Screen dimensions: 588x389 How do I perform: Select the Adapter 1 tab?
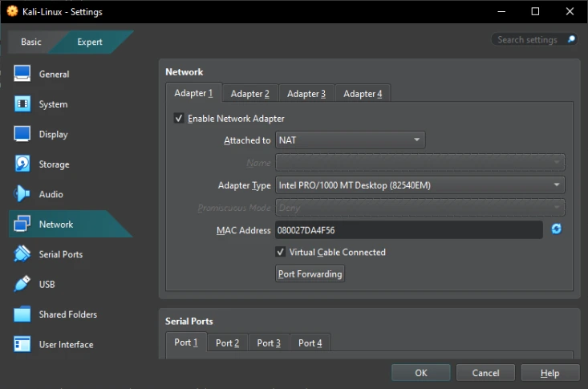click(x=193, y=93)
